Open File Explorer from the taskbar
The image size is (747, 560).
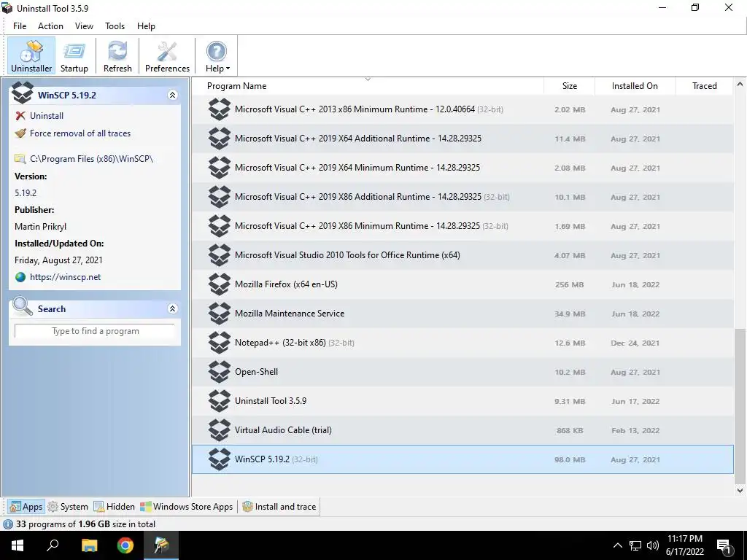89,545
